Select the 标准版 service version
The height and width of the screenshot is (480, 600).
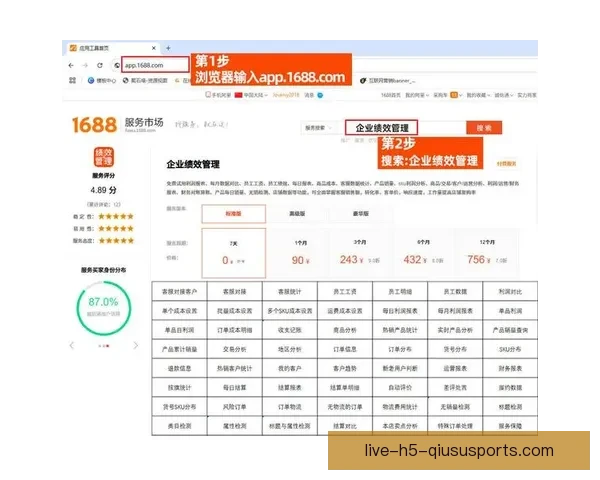point(233,214)
